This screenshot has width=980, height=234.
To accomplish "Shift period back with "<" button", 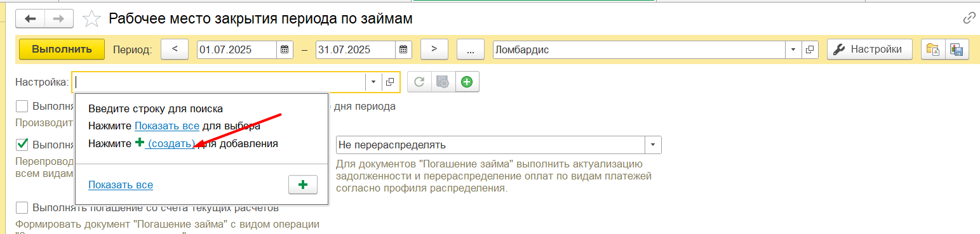I will (175, 49).
